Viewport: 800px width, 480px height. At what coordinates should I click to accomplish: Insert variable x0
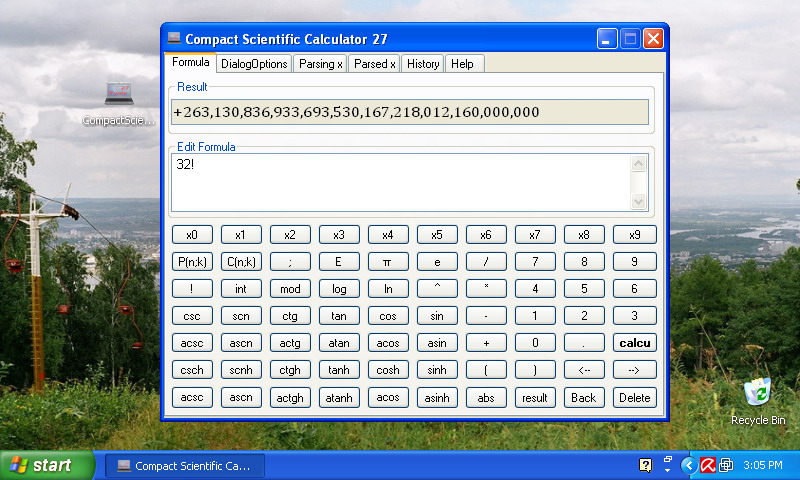tap(192, 235)
